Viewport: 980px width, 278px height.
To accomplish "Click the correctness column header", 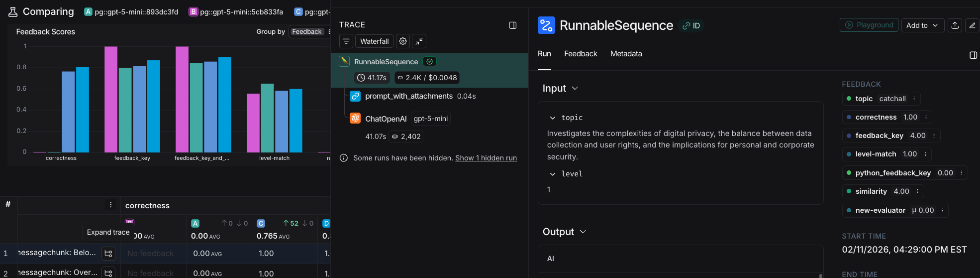I will (x=147, y=205).
